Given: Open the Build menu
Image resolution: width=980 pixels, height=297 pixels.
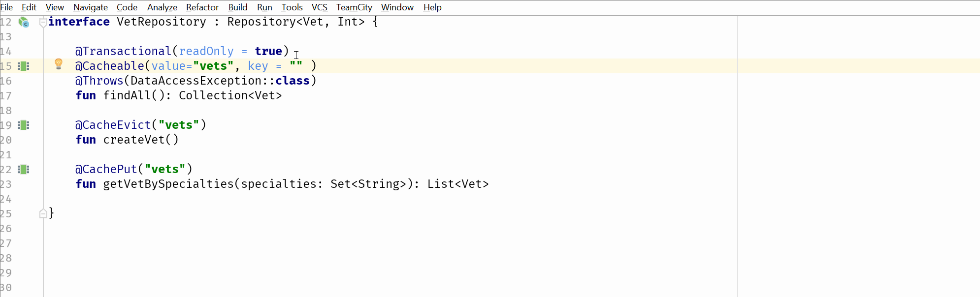Looking at the screenshot, I should click(x=237, y=7).
